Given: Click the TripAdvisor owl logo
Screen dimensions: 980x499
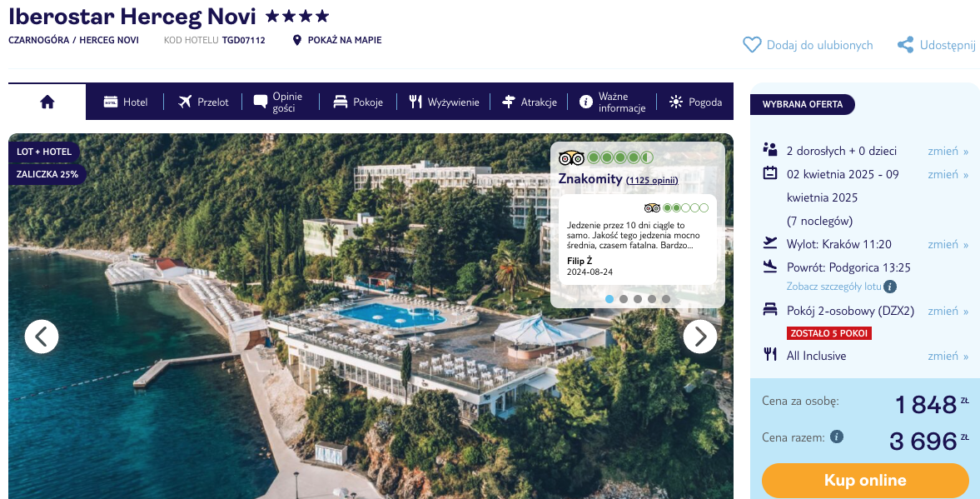Looking at the screenshot, I should pos(571,157).
